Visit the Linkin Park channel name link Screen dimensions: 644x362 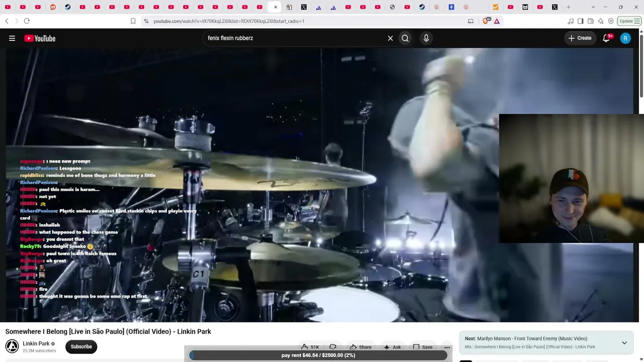click(x=36, y=344)
